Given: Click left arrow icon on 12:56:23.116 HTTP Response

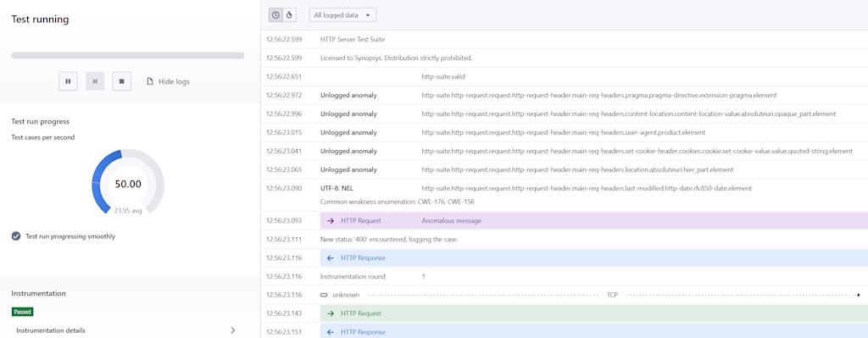Looking at the screenshot, I should pyautogui.click(x=331, y=258).
